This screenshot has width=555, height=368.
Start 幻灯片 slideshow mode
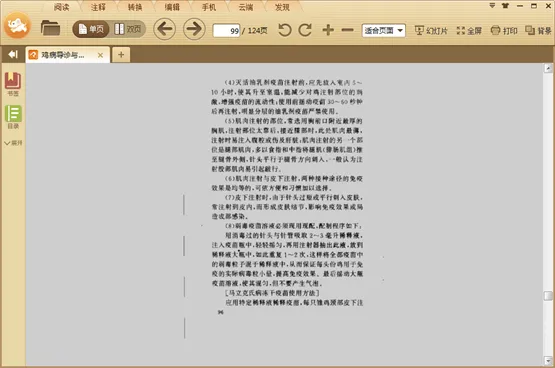[431, 31]
